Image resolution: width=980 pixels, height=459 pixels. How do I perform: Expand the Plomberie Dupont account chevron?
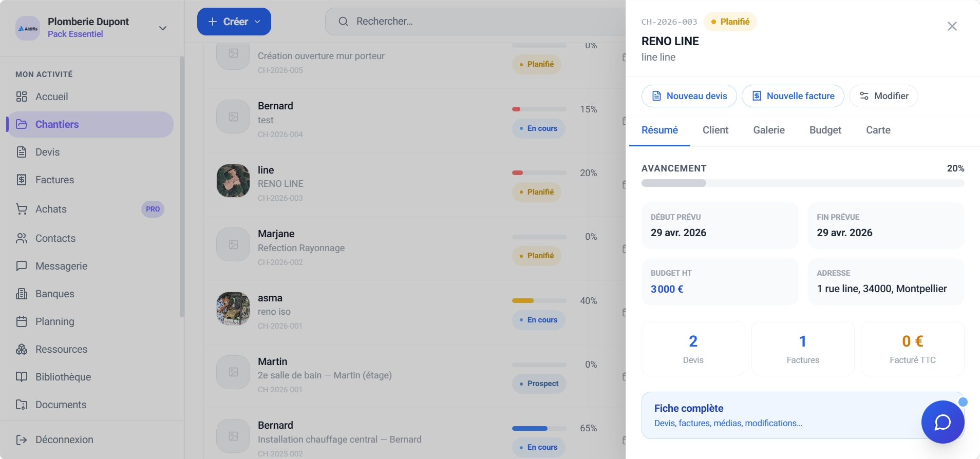tap(163, 28)
